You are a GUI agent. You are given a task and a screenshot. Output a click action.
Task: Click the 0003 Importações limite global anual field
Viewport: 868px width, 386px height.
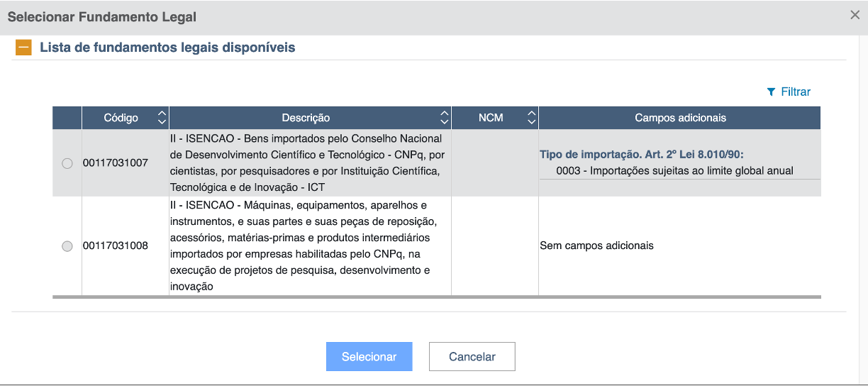point(674,170)
